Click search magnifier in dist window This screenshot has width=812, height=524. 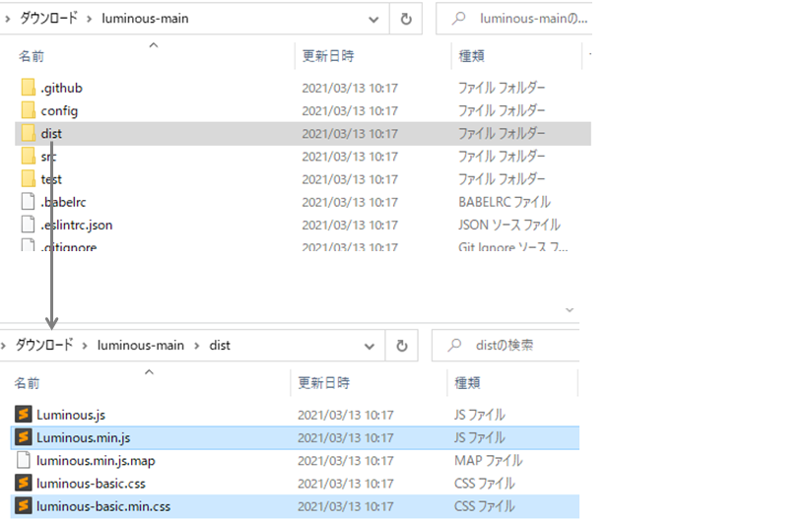pyautogui.click(x=454, y=345)
